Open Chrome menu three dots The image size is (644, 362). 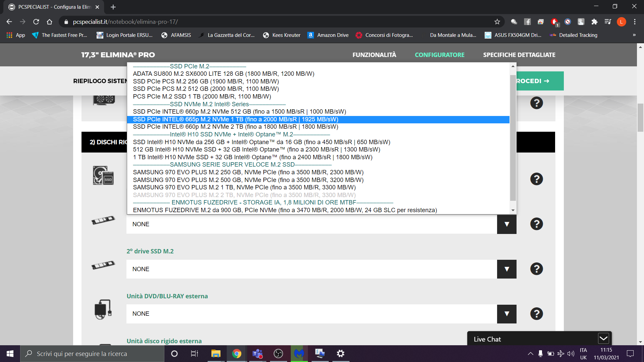635,22
